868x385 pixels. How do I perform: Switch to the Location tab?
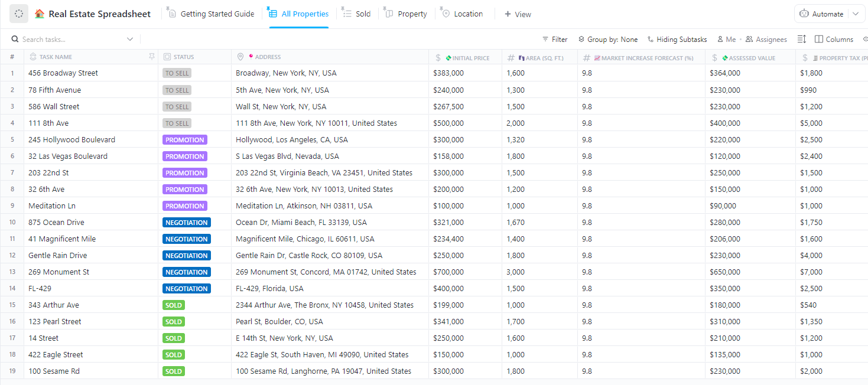click(x=461, y=14)
